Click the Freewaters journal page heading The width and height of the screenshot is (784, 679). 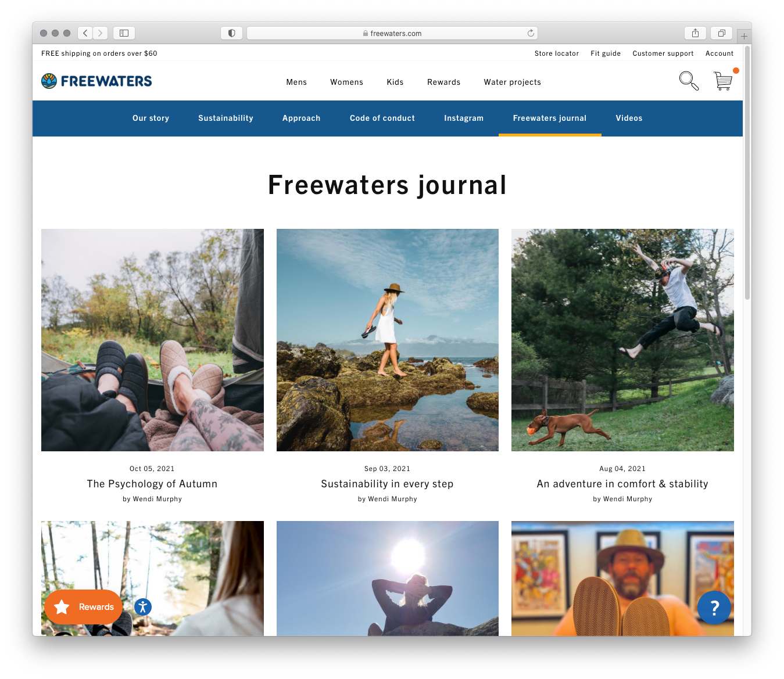(x=388, y=185)
